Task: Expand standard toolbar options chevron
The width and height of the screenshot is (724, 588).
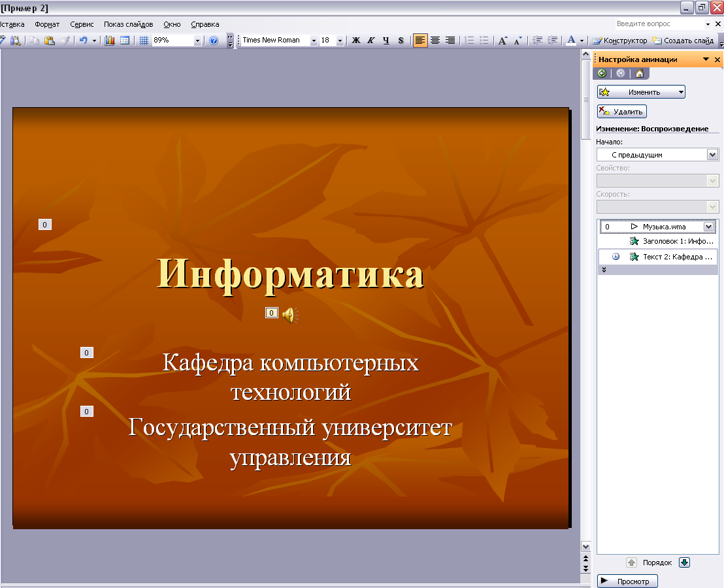Action: click(230, 41)
